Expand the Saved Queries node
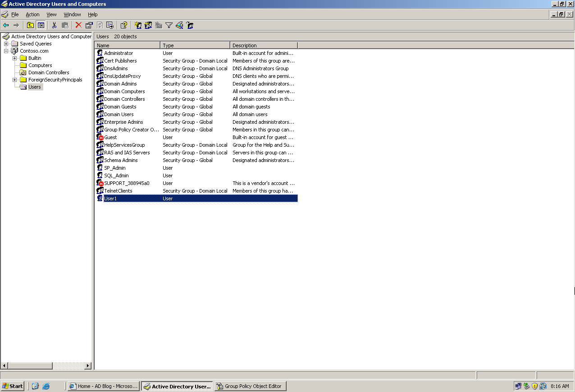Screen dimensions: 575x392 (x=6, y=44)
